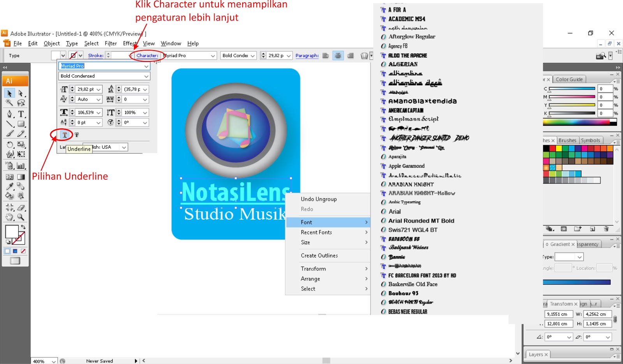Open Recent Fonts submenu in context menu
Viewport: 623px width, 364px height.
[328, 232]
